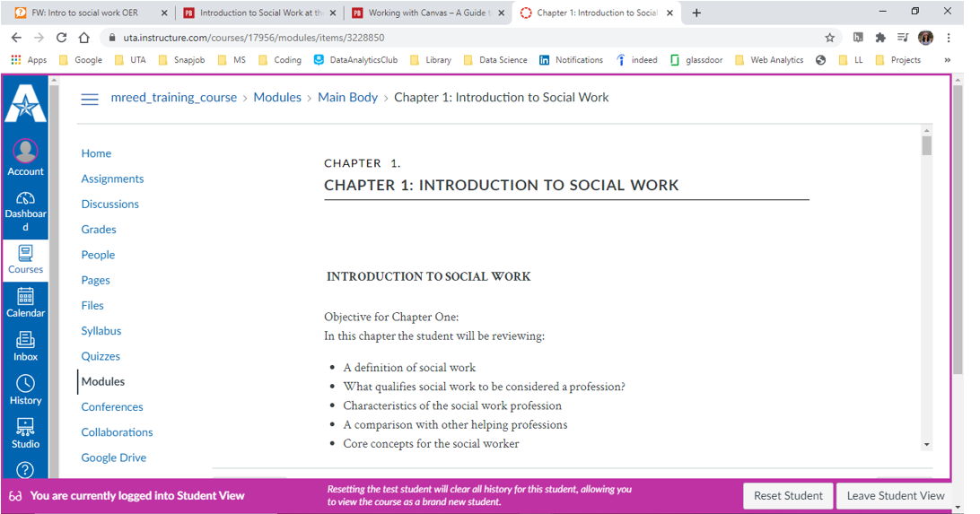Open the glassdoor bookmark
The width and height of the screenshot is (980, 514).
coord(696,60)
